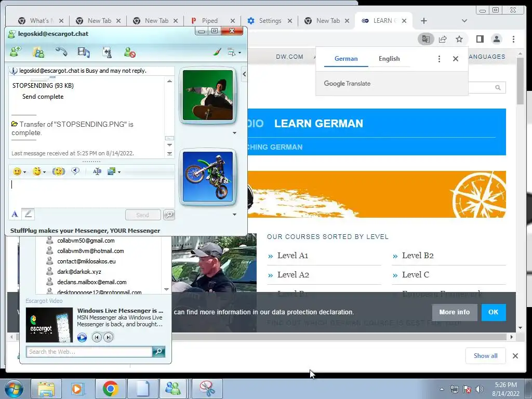Open the Windows Start button
The image size is (532, 399).
pos(14,389)
